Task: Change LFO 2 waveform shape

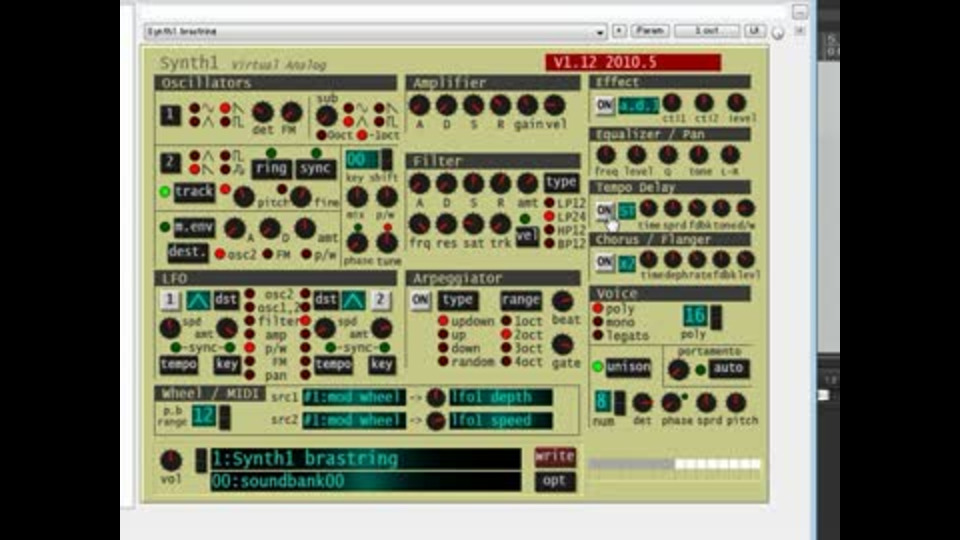Action: [353, 300]
